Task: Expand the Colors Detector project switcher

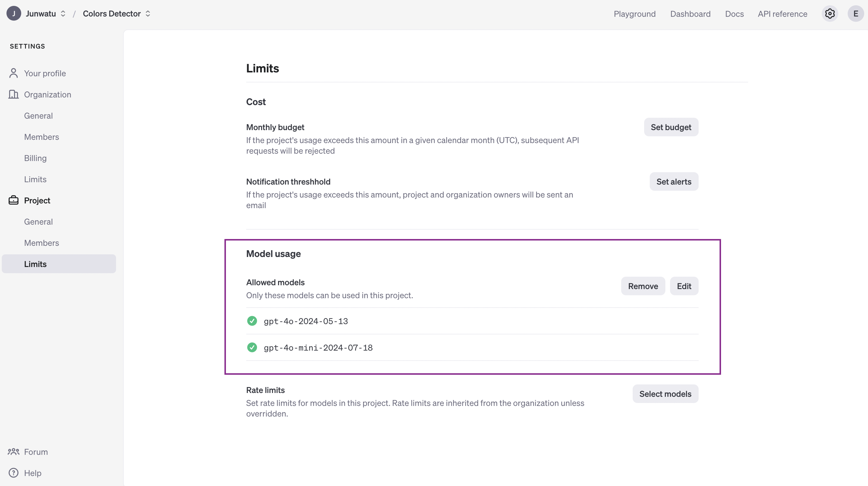Action: (x=148, y=14)
